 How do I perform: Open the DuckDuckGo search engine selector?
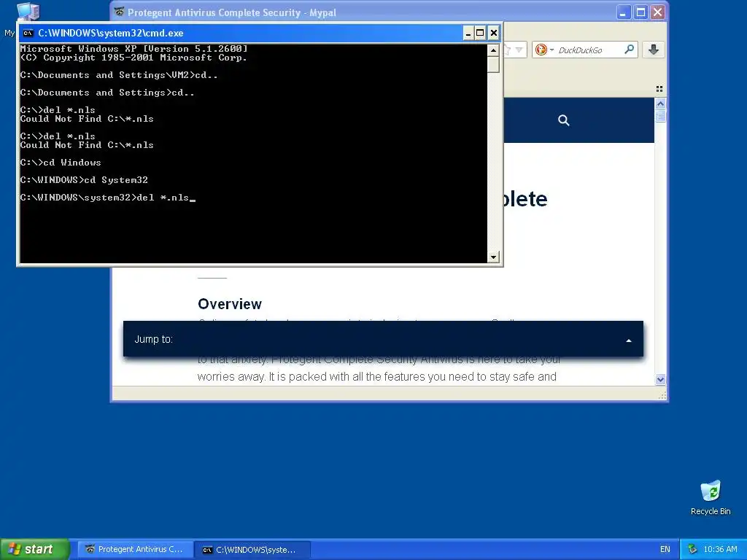click(543, 50)
